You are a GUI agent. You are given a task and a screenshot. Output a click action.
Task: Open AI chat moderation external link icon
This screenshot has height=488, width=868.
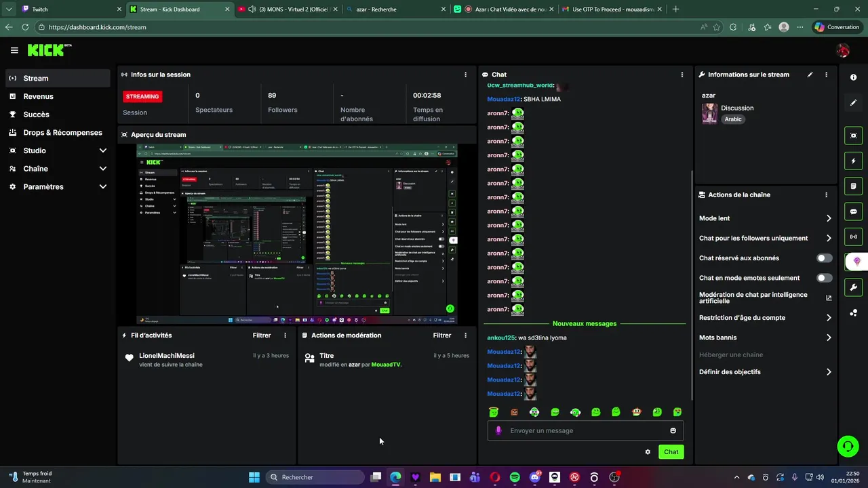pyautogui.click(x=829, y=298)
